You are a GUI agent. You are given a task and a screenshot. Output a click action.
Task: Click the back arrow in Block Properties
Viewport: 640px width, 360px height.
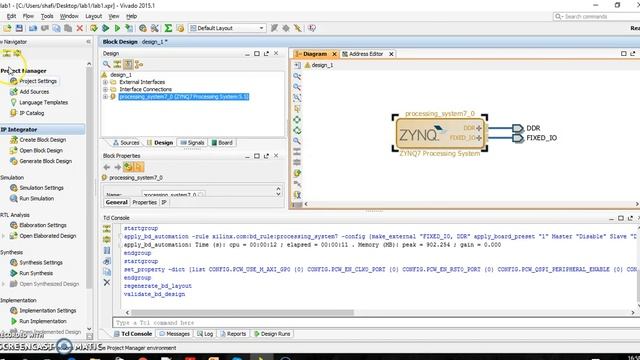point(107,167)
